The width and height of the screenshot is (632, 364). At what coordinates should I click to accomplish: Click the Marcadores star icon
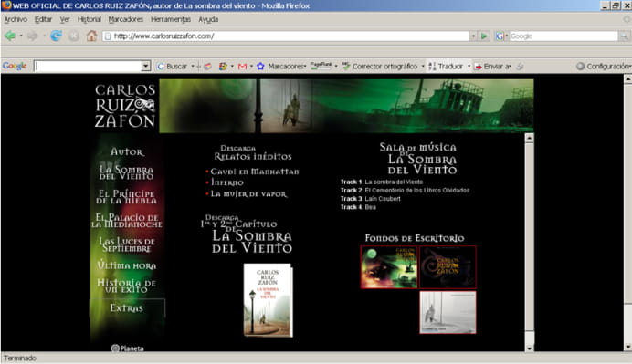coord(260,67)
